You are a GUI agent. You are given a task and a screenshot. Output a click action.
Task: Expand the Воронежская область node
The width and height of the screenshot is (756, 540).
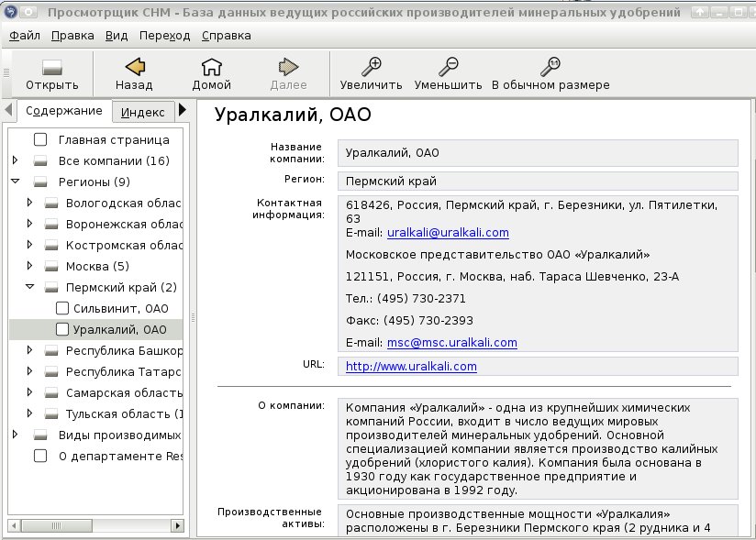(x=29, y=224)
